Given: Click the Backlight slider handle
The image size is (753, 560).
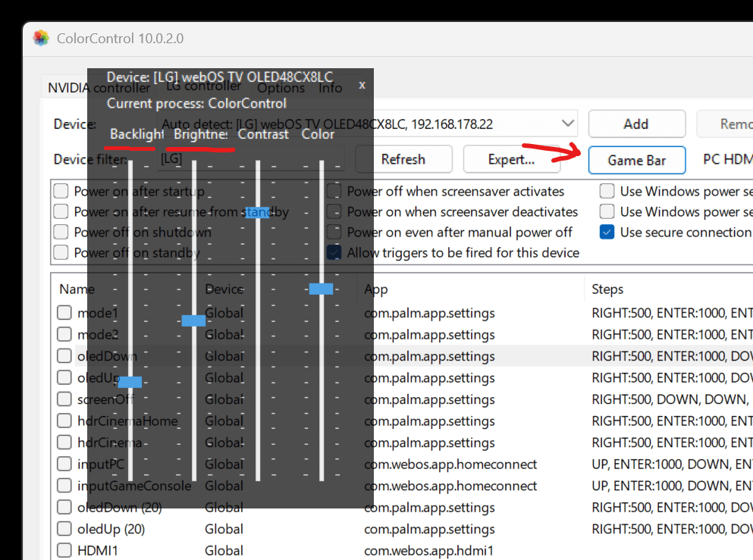Looking at the screenshot, I should pyautogui.click(x=130, y=382).
